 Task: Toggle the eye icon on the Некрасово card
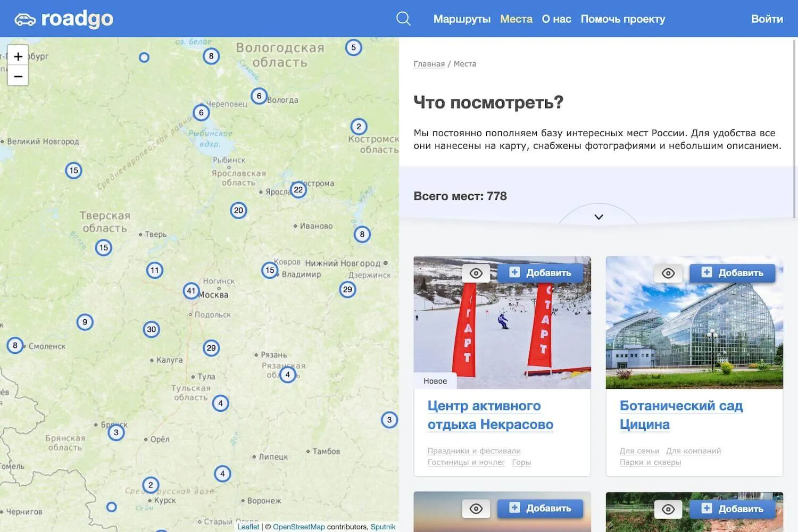(476, 273)
